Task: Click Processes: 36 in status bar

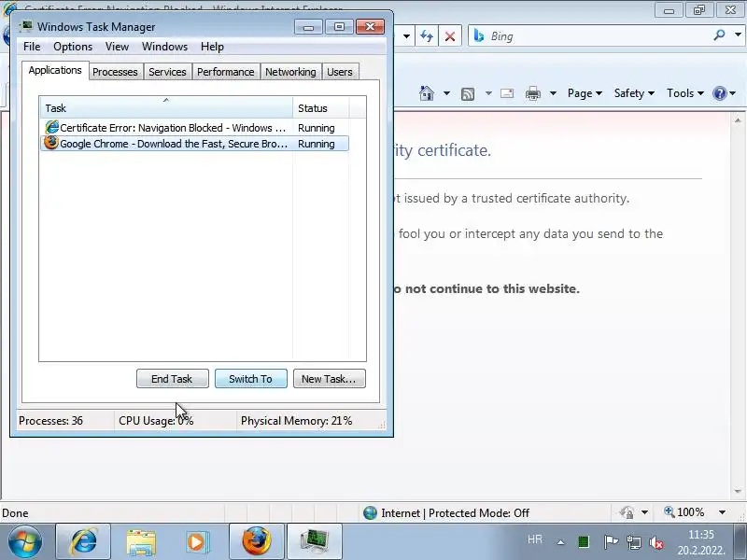Action: [50, 421]
